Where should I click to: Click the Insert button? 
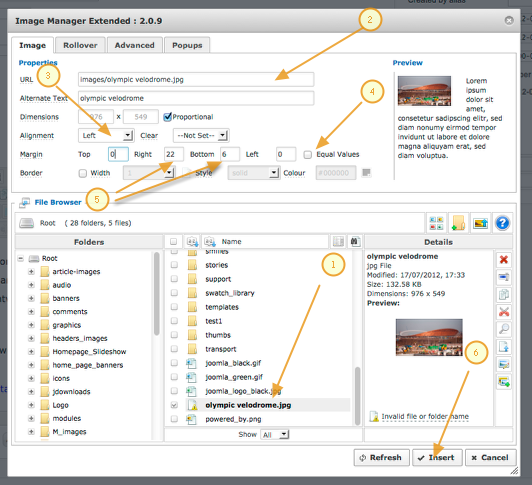tap(437, 458)
